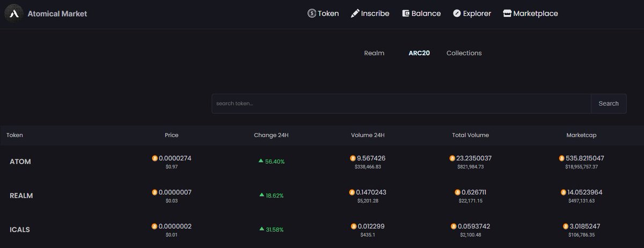This screenshot has height=248, width=644.
Task: Sort by the Price column header
Action: 172,135
